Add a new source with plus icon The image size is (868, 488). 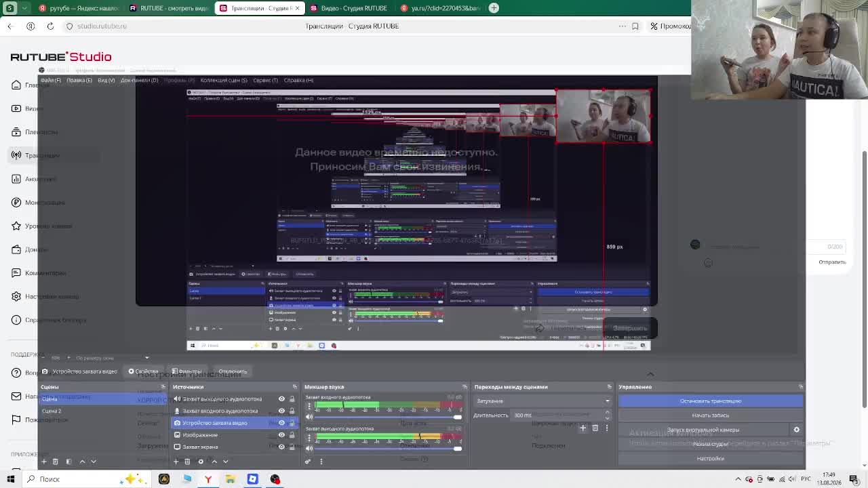point(176,462)
